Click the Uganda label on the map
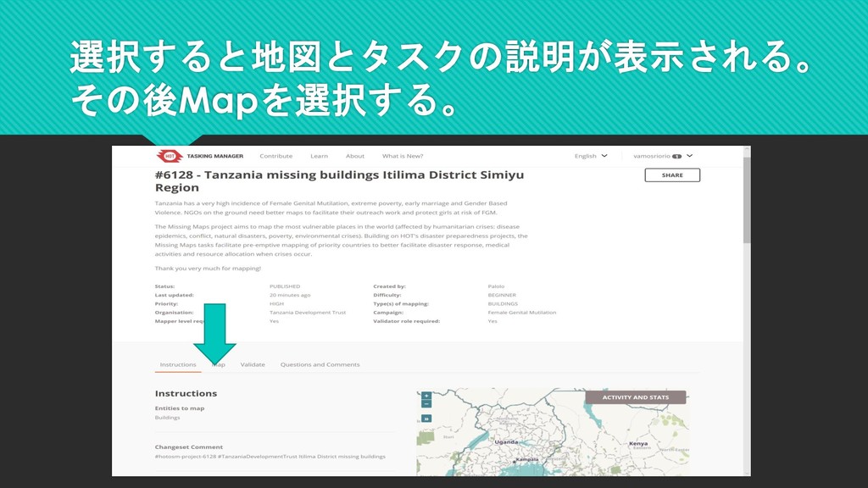The height and width of the screenshot is (488, 868). tap(506, 442)
